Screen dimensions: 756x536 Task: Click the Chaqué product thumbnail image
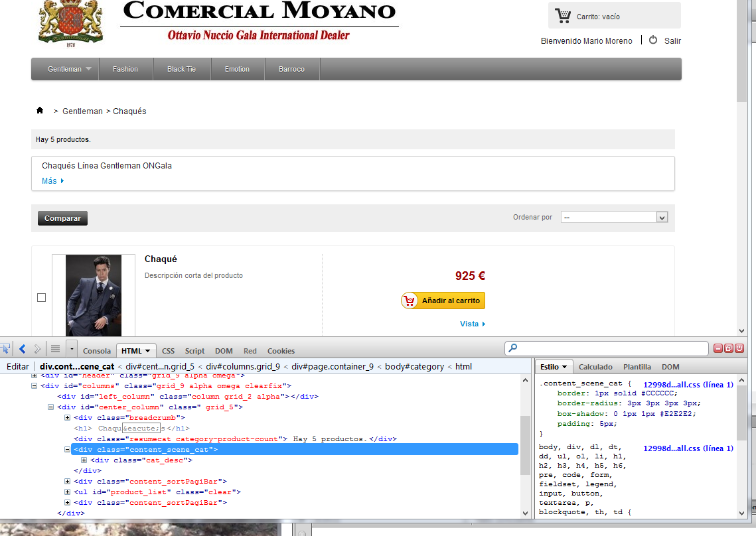(94, 295)
